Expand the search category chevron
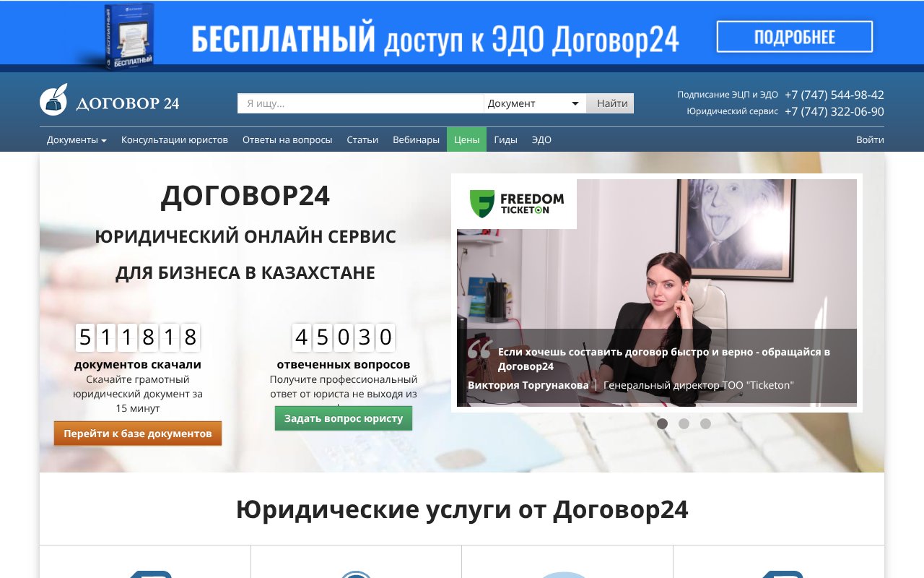The image size is (924, 578). [x=575, y=103]
